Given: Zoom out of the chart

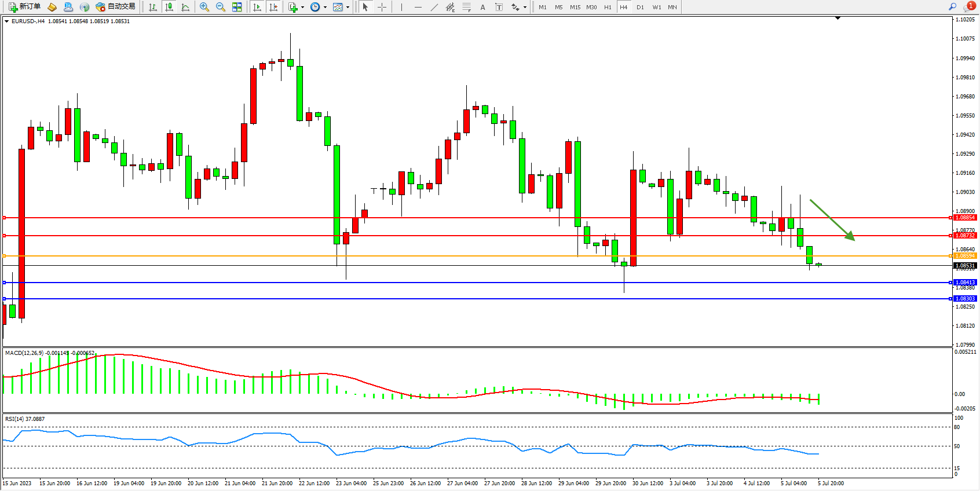Looking at the screenshot, I should (x=221, y=7).
